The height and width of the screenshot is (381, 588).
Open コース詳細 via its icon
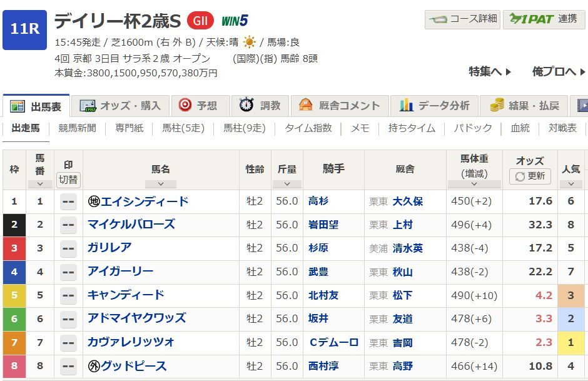point(438,19)
